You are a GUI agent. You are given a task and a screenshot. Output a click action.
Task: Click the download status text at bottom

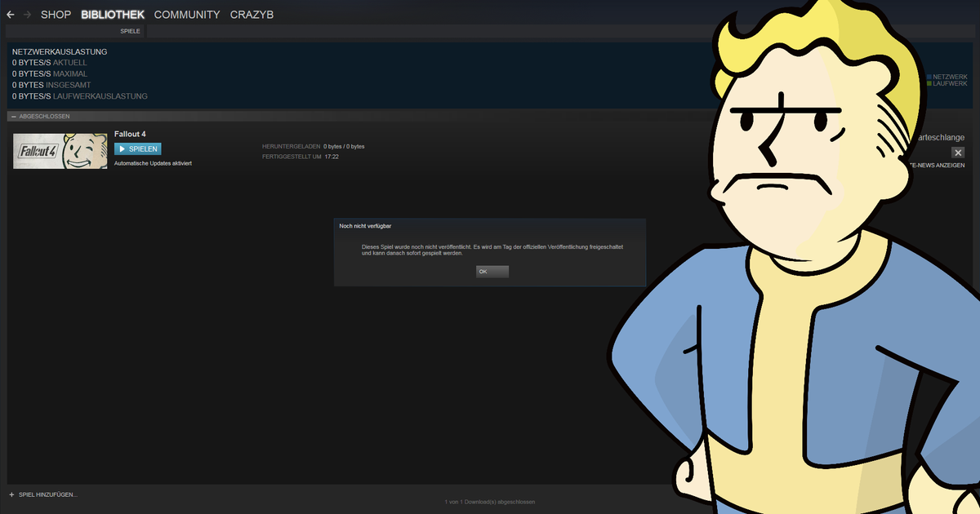click(x=489, y=502)
